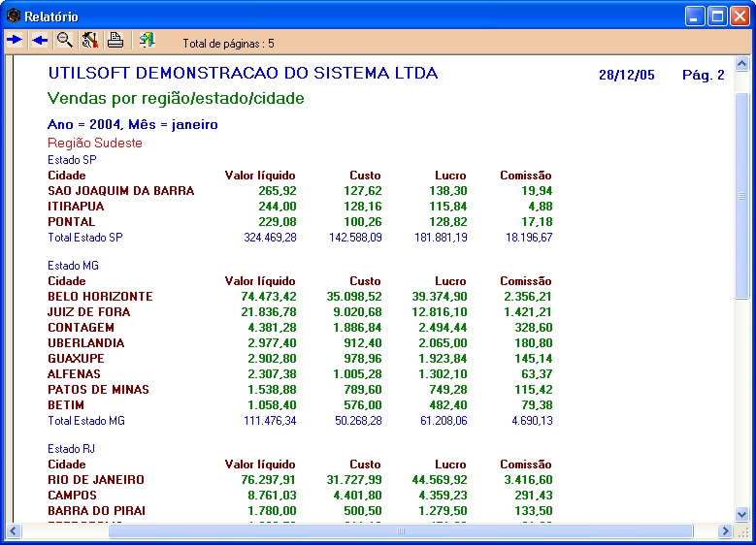Select CONTAGEM city name

coord(81,328)
